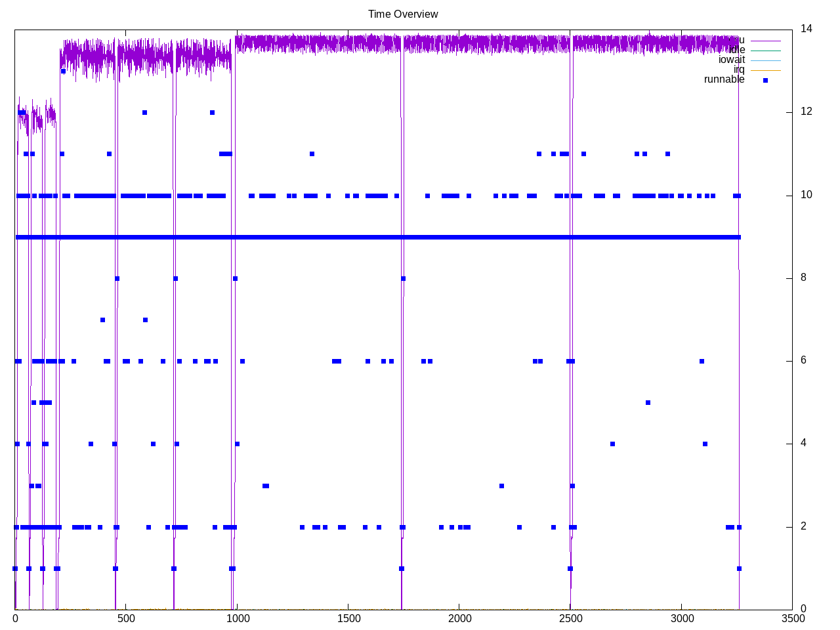Click the blue runnable square in legend
The height and width of the screenshot is (630, 840).
pos(765,80)
